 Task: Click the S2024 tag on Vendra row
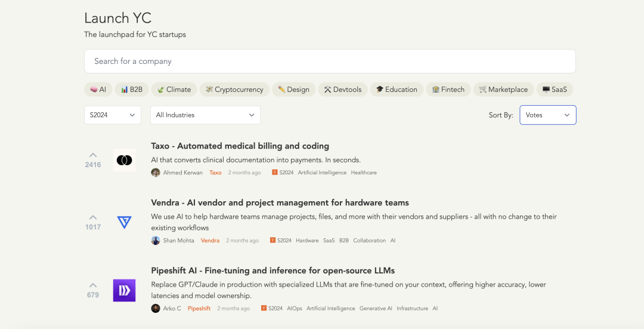(284, 241)
